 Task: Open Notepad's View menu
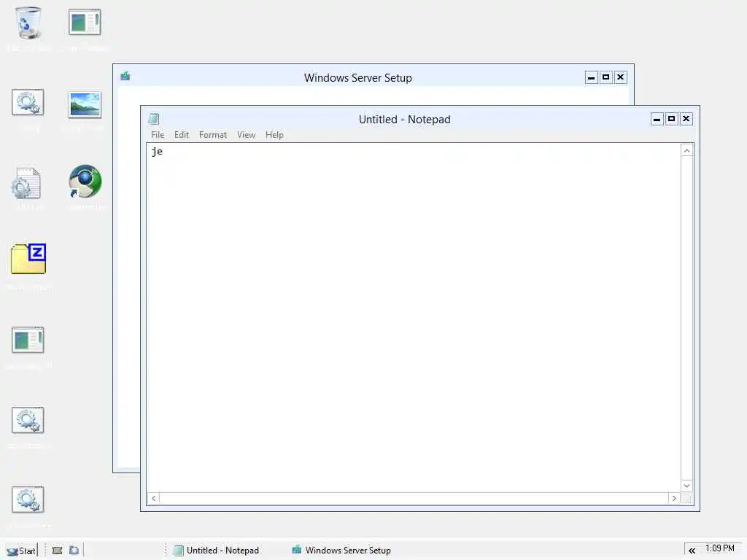click(247, 135)
